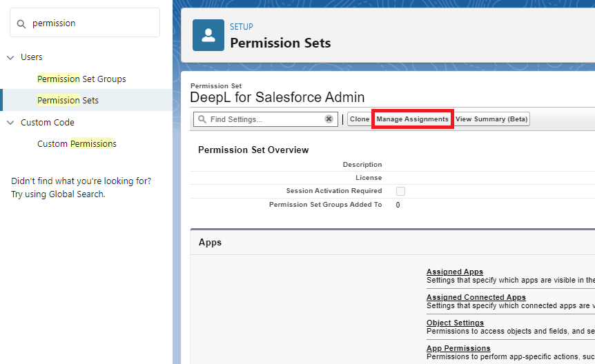Open View Summary (Beta)
This screenshot has height=364, width=595.
point(491,119)
